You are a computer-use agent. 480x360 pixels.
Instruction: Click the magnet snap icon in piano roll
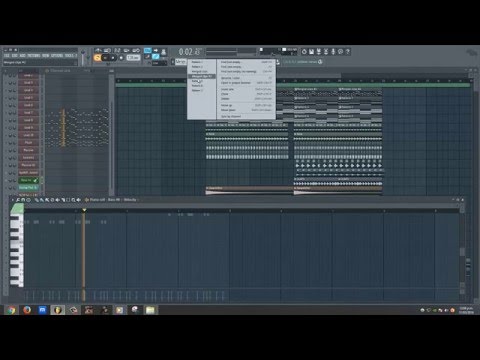pyautogui.click(x=23, y=200)
